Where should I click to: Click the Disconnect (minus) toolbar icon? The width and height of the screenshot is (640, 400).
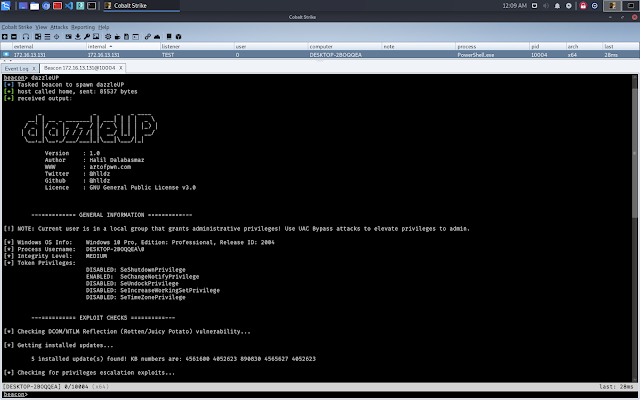14,37
